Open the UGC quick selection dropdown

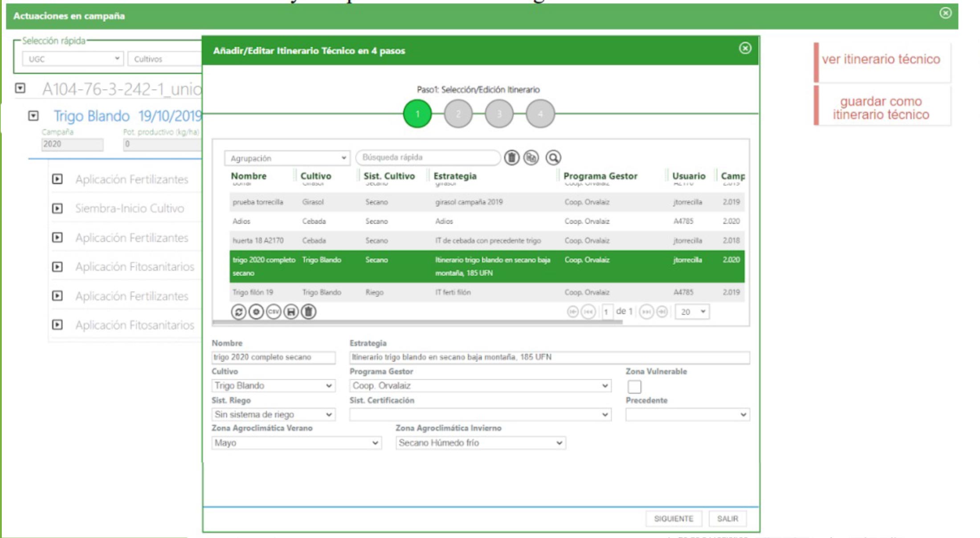[x=73, y=59]
